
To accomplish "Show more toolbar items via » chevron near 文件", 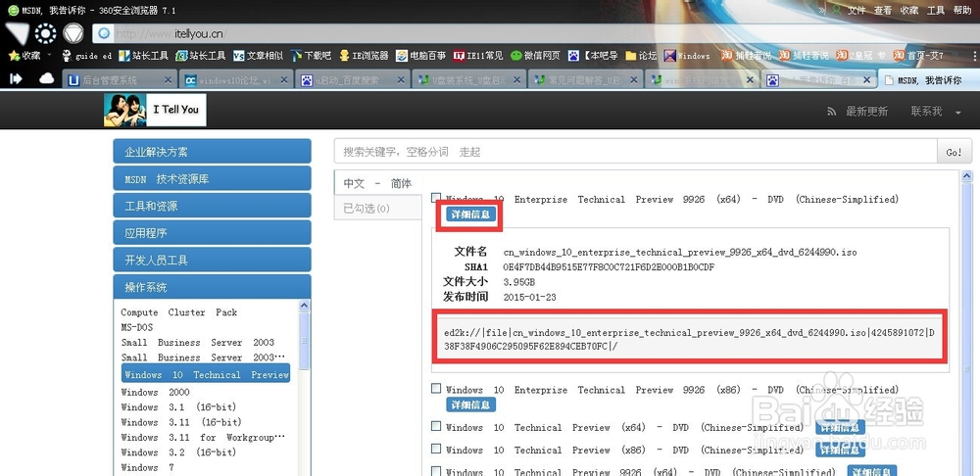I will (822, 11).
